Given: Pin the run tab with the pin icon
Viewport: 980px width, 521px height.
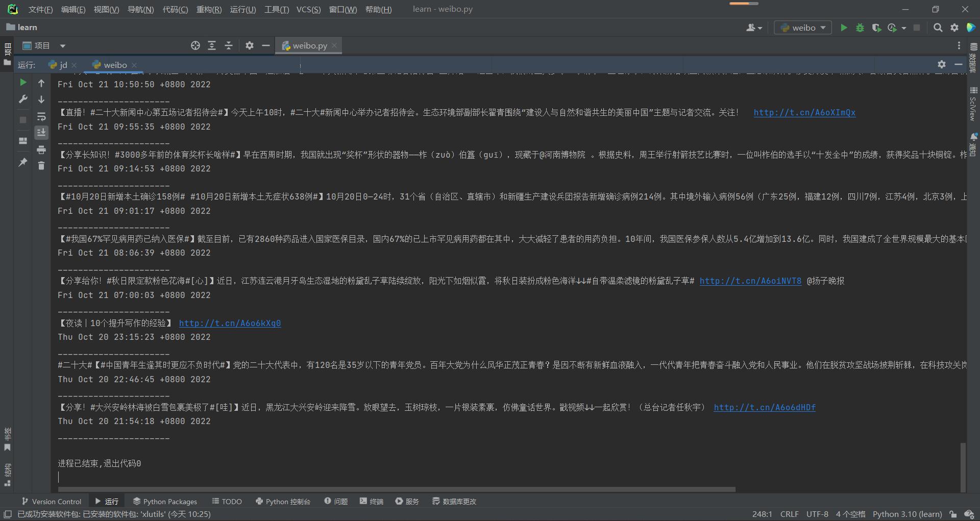Looking at the screenshot, I should 23,162.
